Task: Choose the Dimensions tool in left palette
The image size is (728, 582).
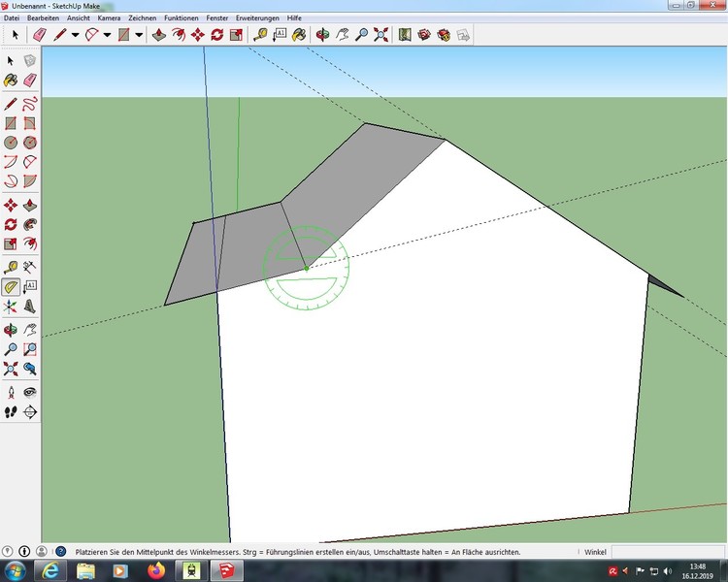Action: pos(30,267)
